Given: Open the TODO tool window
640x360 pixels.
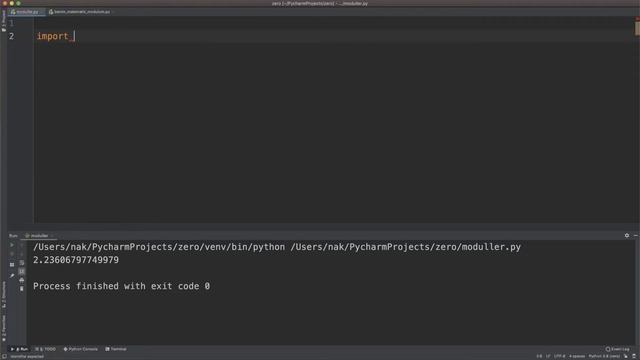Looking at the screenshot, I should coord(46,349).
